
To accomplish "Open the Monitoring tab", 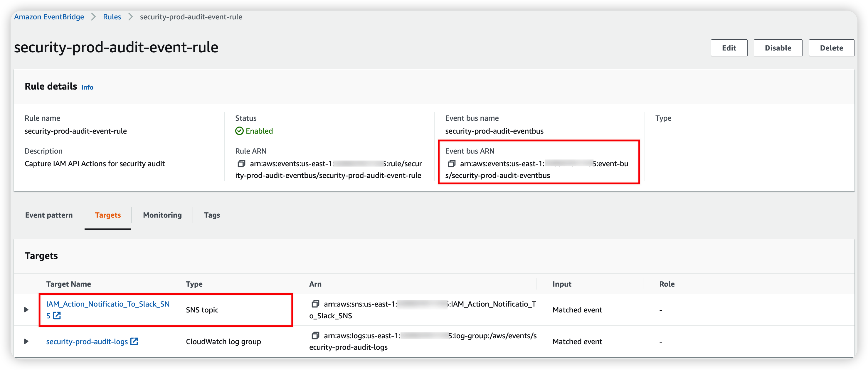I will tap(162, 215).
